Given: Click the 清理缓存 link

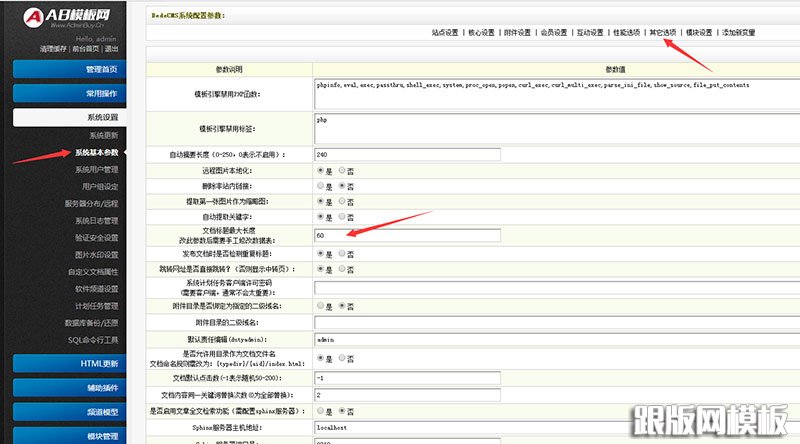Looking at the screenshot, I should pos(53,49).
